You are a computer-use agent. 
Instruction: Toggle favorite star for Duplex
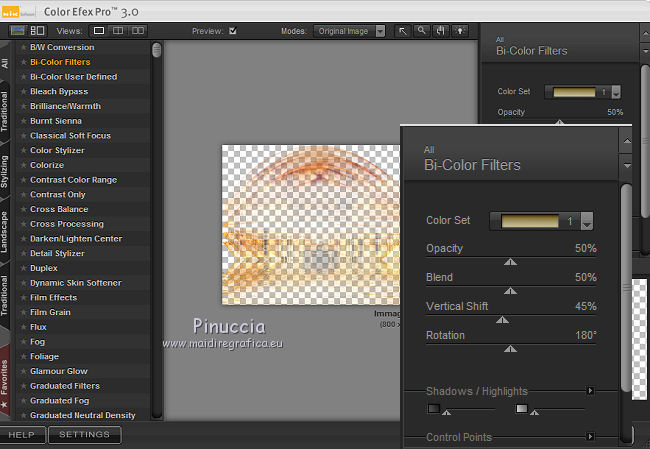[23, 268]
